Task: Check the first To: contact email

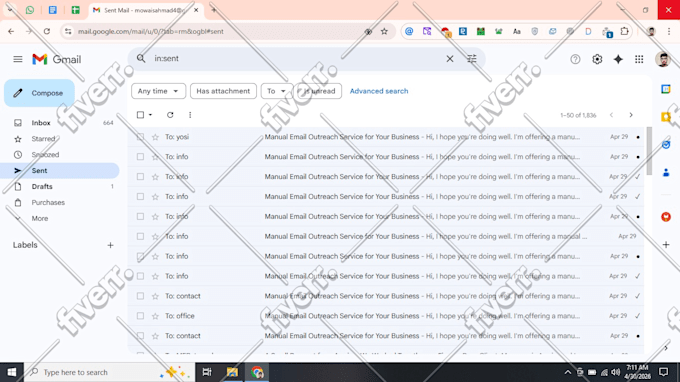Action: (x=140, y=296)
